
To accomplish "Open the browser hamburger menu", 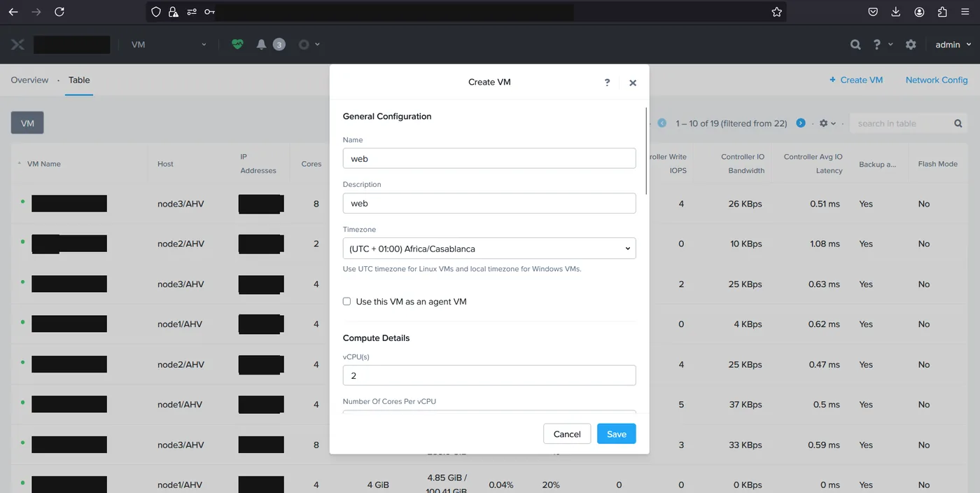I will coord(966,12).
